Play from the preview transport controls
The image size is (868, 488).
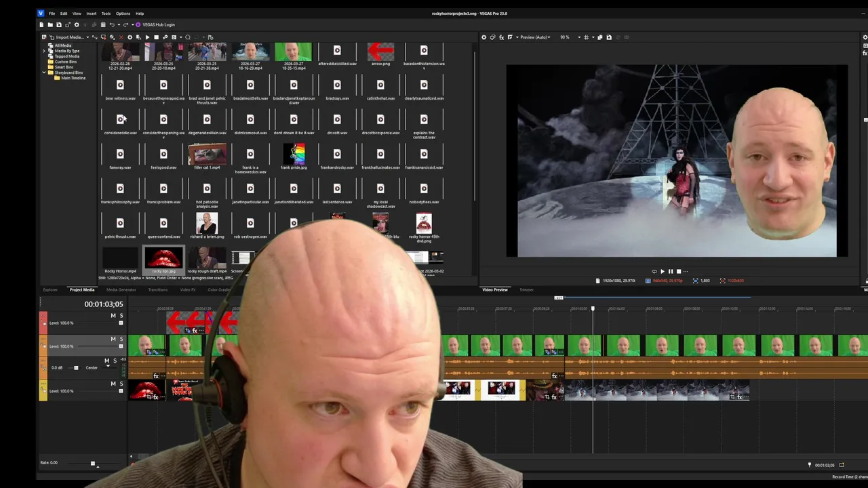[663, 271]
